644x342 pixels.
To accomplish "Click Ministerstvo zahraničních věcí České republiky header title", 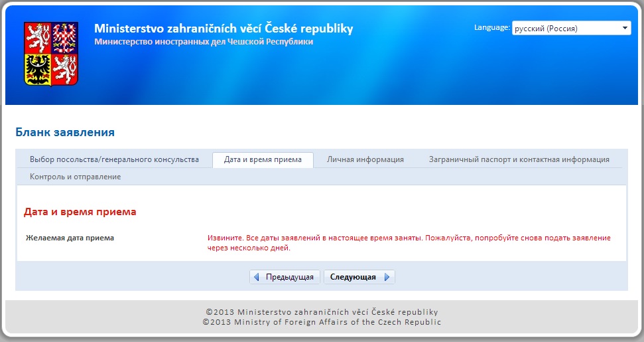I will click(224, 29).
